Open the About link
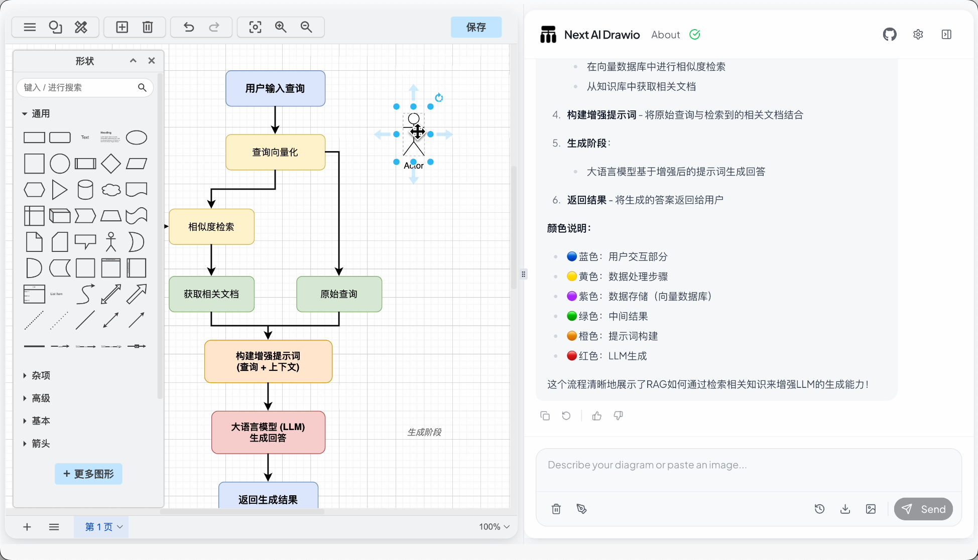This screenshot has width=978, height=560. tap(665, 35)
